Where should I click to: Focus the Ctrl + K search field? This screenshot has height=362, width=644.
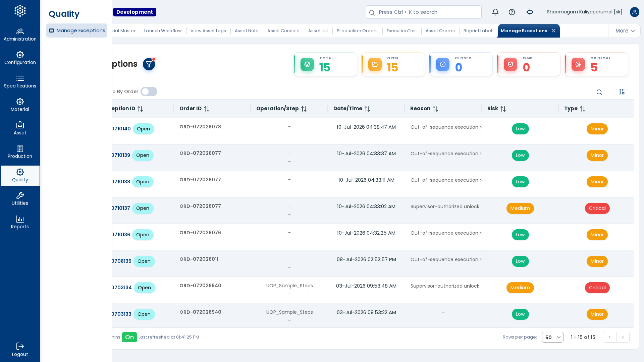[424, 12]
